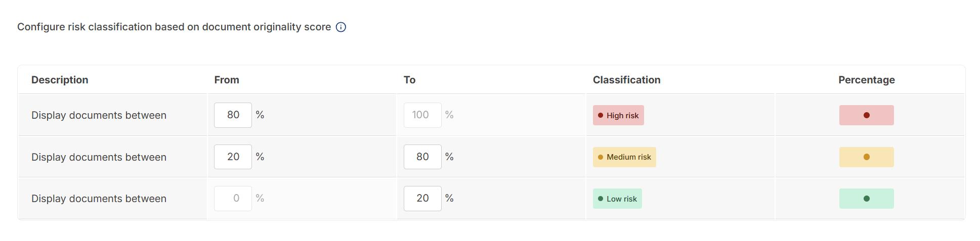Select the Percentage column header

pos(866,80)
